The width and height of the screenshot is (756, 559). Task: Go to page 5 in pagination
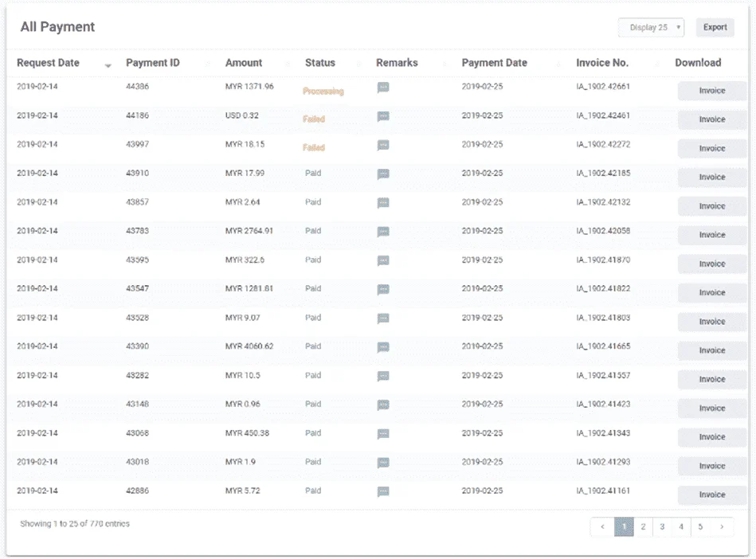(x=700, y=526)
